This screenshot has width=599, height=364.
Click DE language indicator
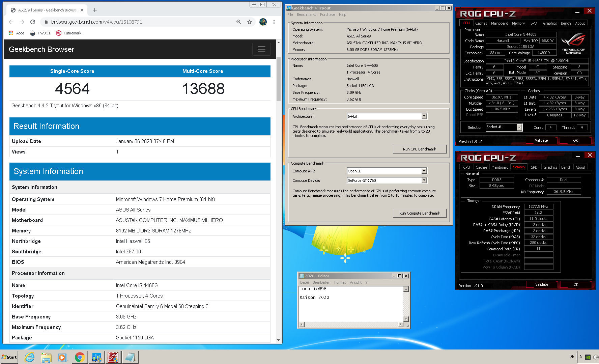click(x=572, y=357)
